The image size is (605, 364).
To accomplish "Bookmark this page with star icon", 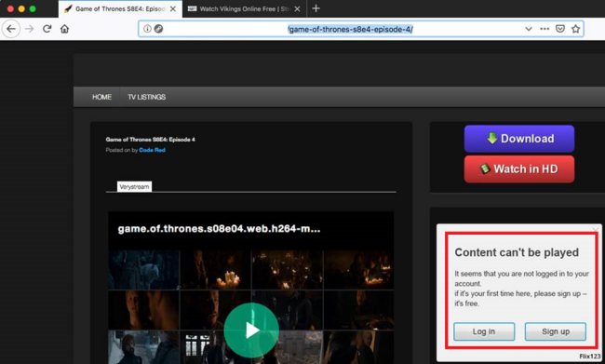I will pos(575,29).
